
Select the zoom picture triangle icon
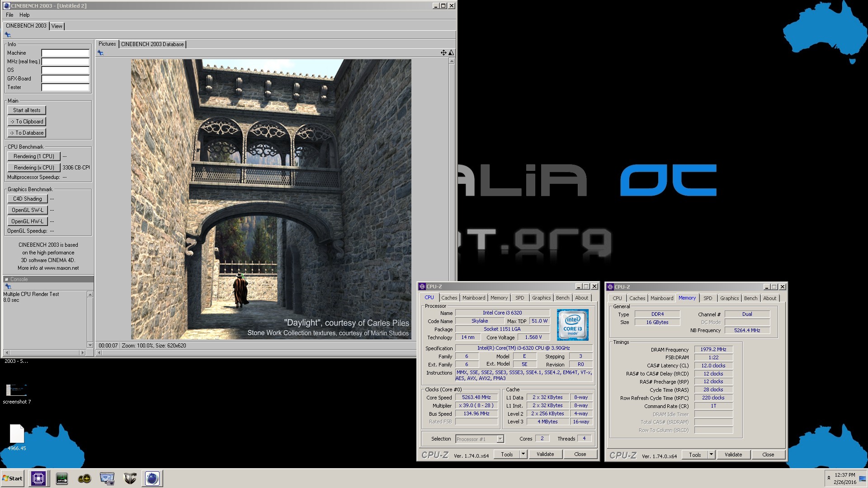[x=451, y=53]
